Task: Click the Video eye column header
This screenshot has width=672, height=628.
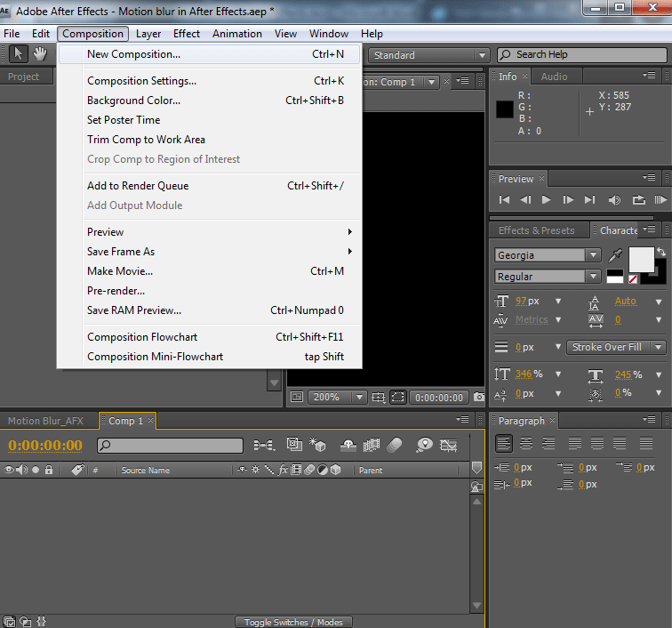Action: (x=9, y=470)
